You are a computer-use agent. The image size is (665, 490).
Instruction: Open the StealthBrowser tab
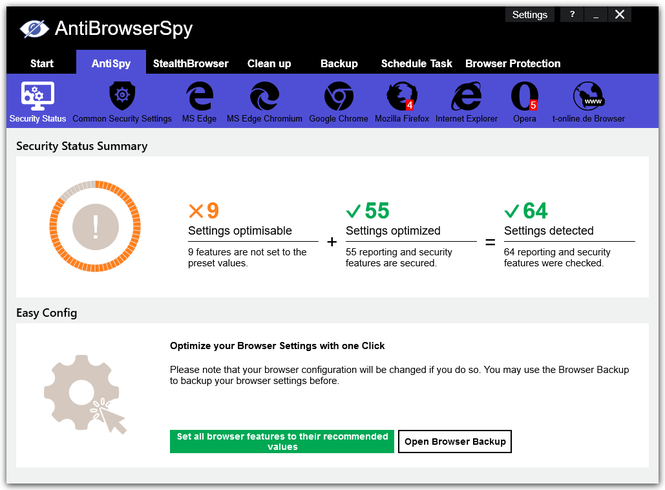click(x=190, y=63)
